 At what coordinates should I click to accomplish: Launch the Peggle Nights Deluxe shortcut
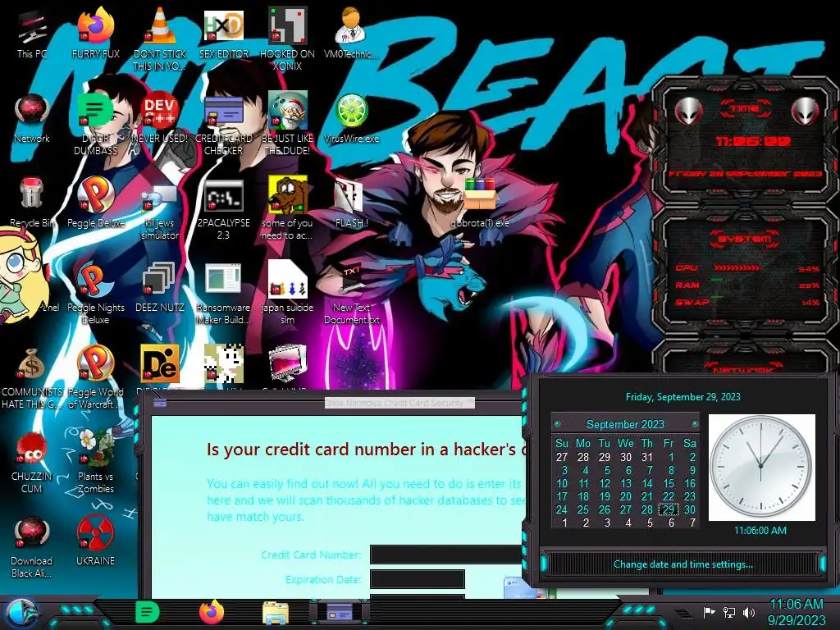[95, 294]
